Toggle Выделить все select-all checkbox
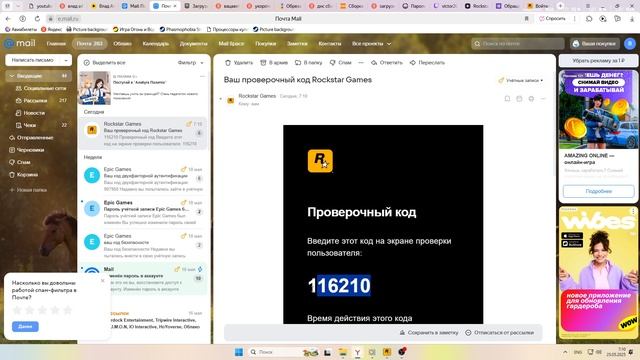Screen dimensions: 640x360 coord(104,62)
